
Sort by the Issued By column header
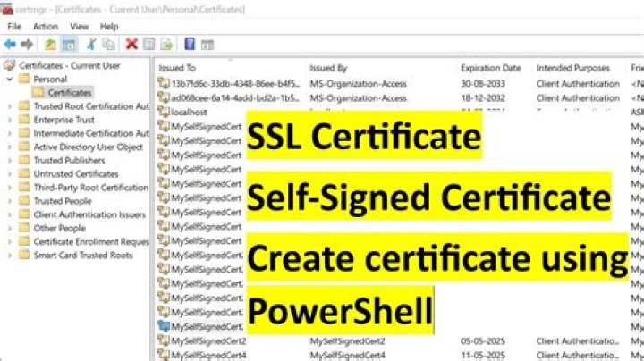point(328,68)
